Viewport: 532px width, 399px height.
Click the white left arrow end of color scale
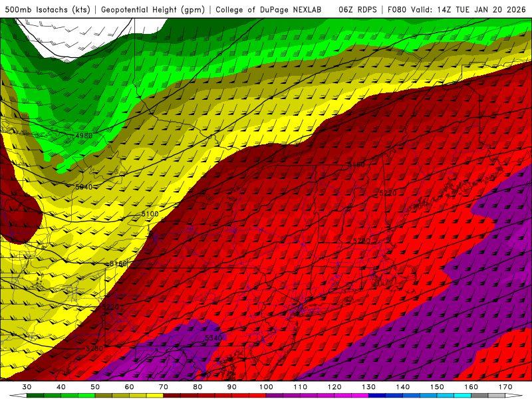point(18,396)
